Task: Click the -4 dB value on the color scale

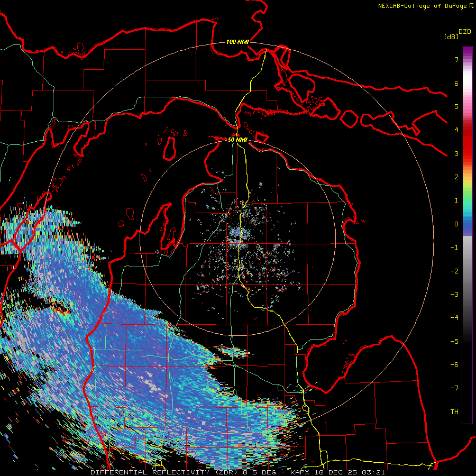Action: (x=454, y=318)
